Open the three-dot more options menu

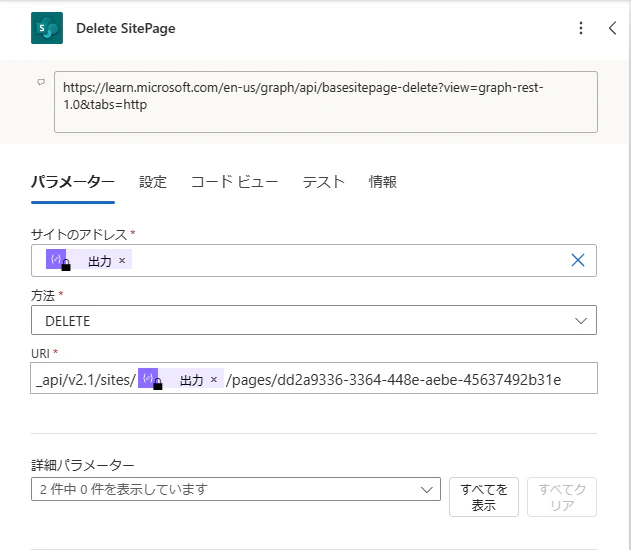point(581,28)
